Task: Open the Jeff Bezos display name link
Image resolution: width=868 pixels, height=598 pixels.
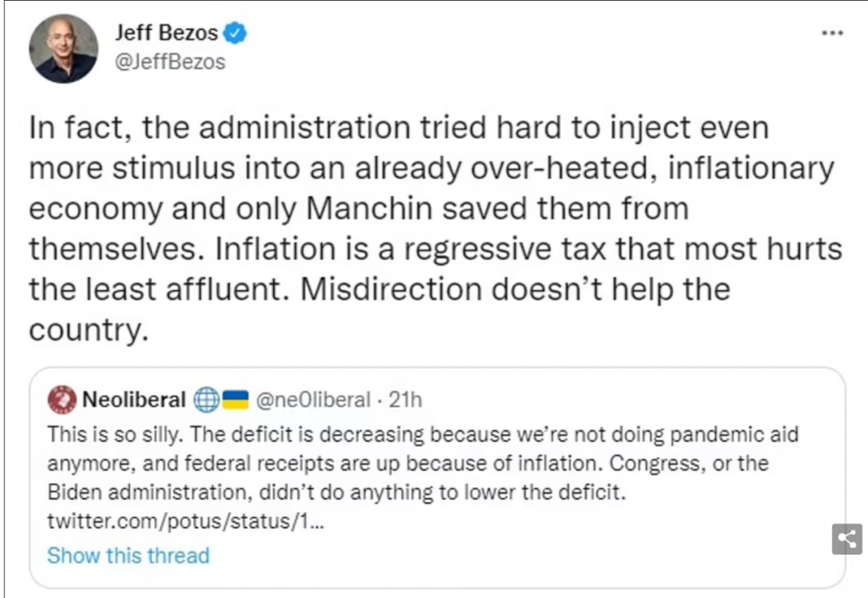Action: (x=166, y=34)
